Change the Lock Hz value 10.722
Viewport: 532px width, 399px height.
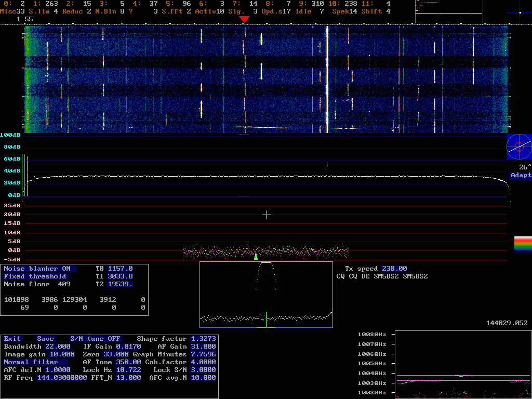(128, 370)
